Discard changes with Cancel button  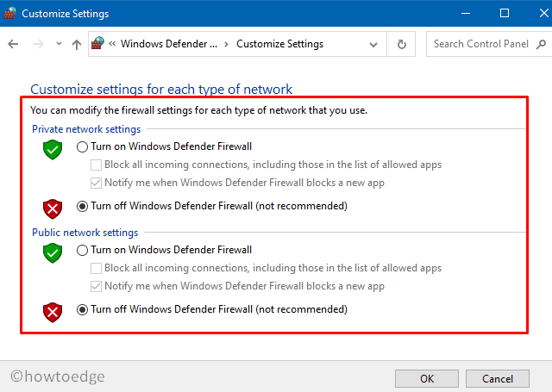click(498, 378)
